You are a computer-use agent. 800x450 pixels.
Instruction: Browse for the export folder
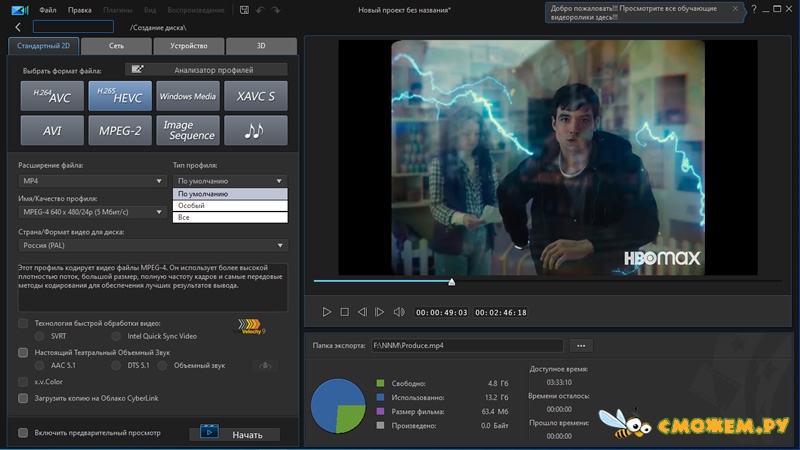[581, 345]
